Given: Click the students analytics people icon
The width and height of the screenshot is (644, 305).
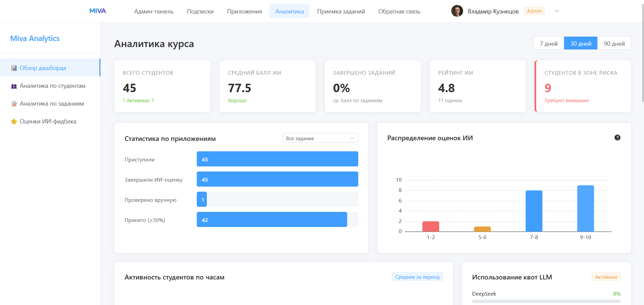Looking at the screenshot, I should tap(14, 86).
